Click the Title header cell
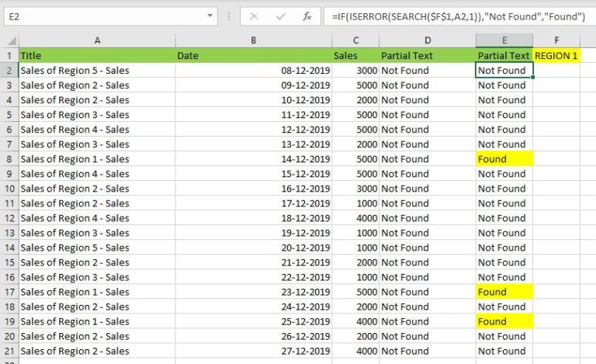This screenshot has height=364, width=596. [97, 56]
